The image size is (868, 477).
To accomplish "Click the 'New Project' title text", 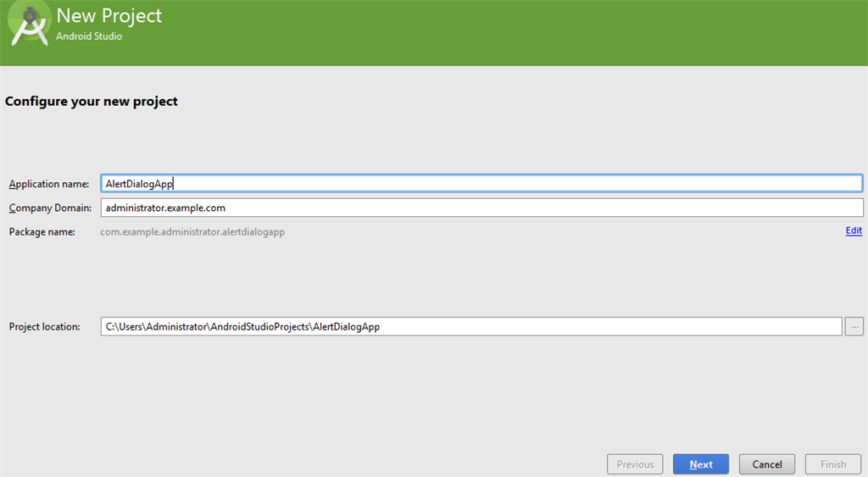I will [109, 15].
